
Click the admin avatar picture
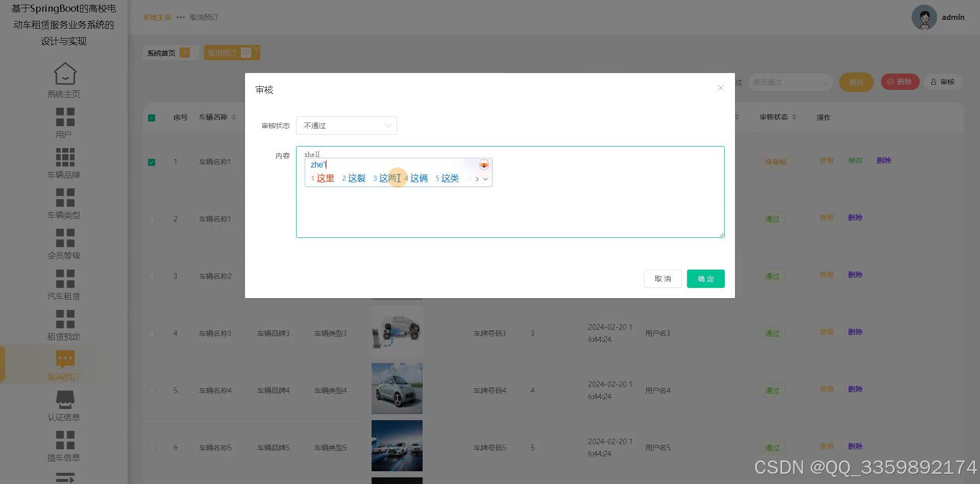pos(924,17)
